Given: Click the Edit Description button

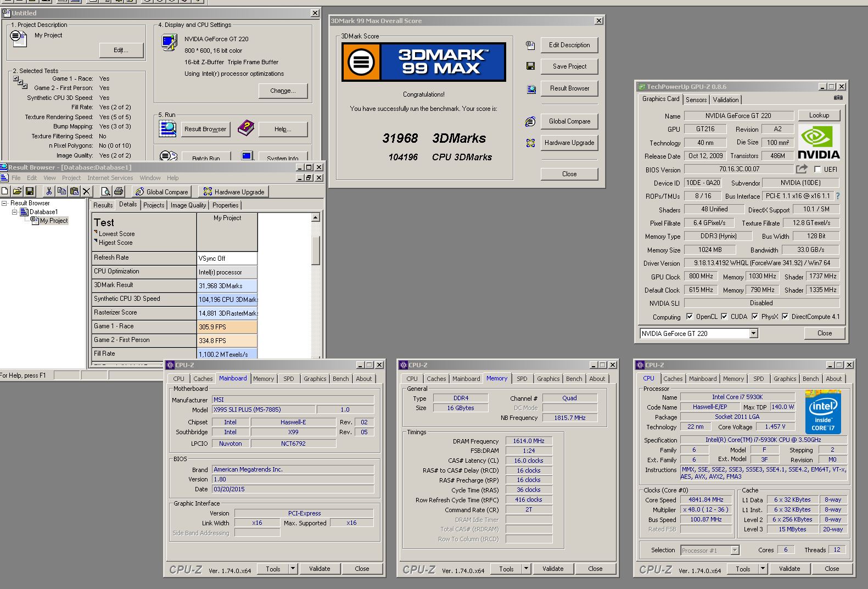Looking at the screenshot, I should (569, 45).
